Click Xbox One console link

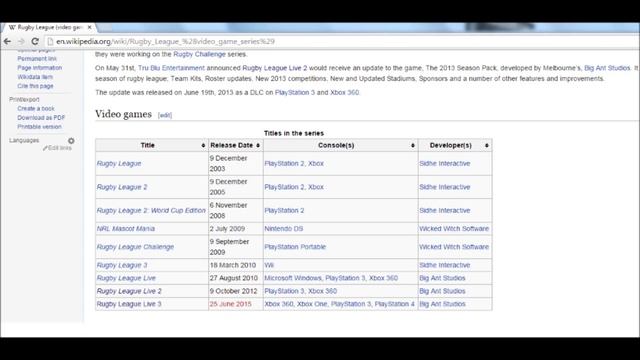[x=312, y=304]
